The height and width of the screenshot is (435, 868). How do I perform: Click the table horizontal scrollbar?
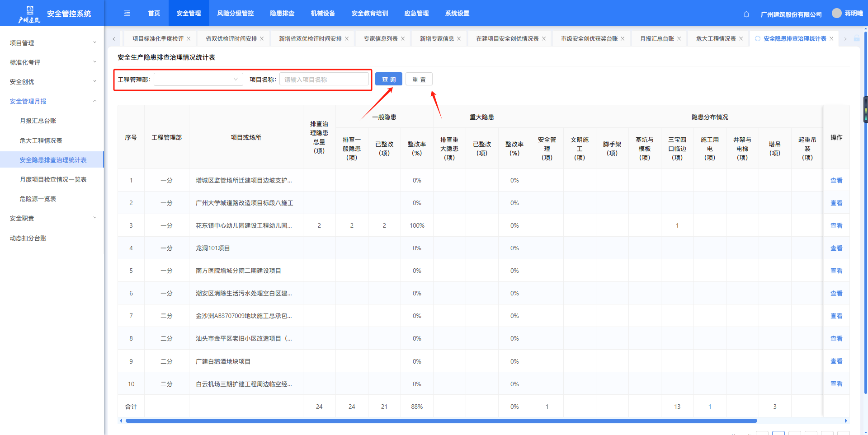point(441,421)
